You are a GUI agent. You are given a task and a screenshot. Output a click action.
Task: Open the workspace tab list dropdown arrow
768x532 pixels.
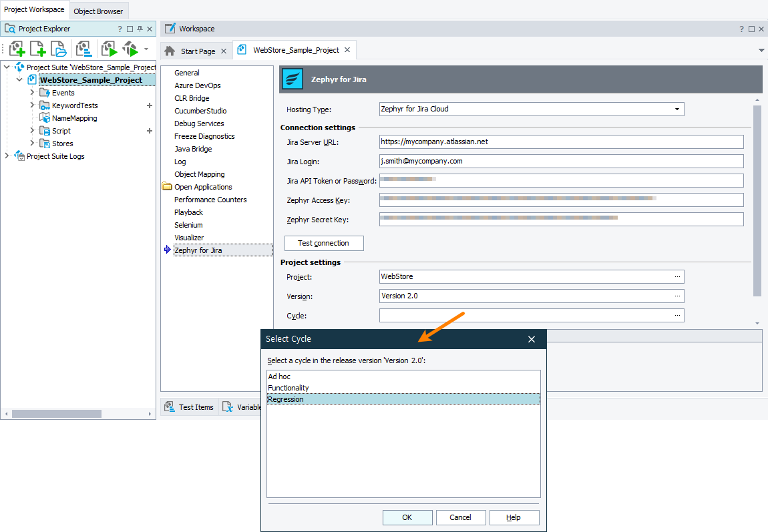point(761,51)
